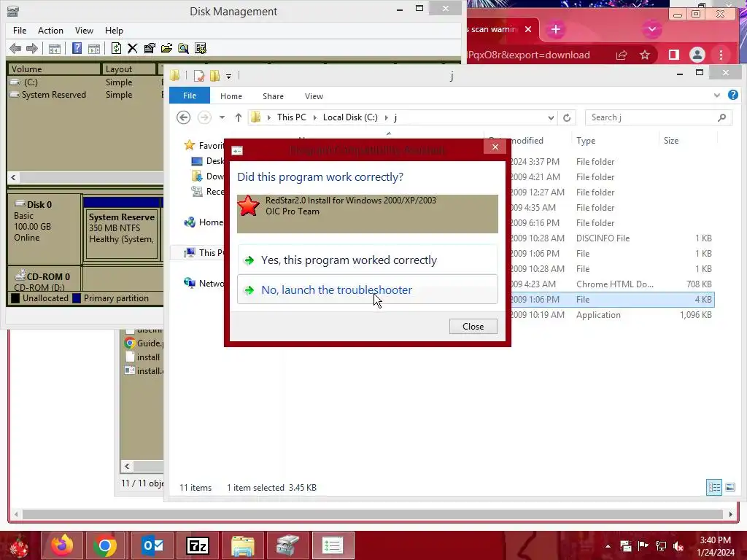747x560 pixels.
Task: Click Layout column header in Disk Management
Action: point(128,69)
